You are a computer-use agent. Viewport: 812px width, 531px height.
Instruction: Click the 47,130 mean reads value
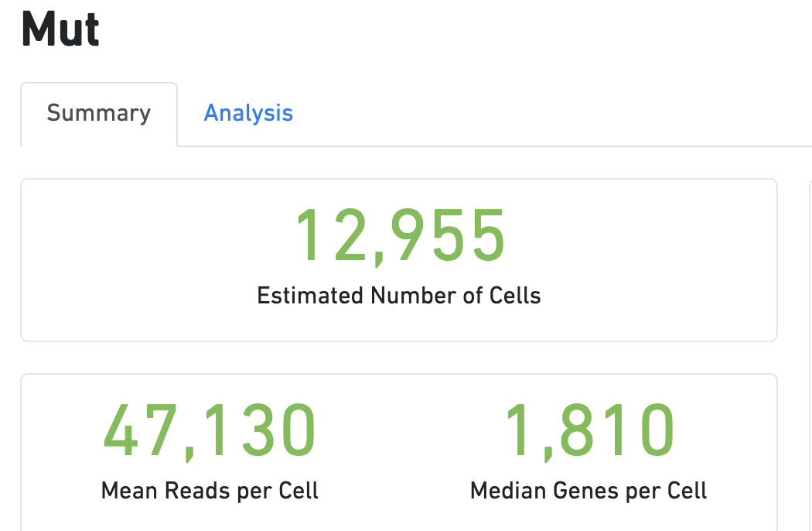[x=210, y=430]
